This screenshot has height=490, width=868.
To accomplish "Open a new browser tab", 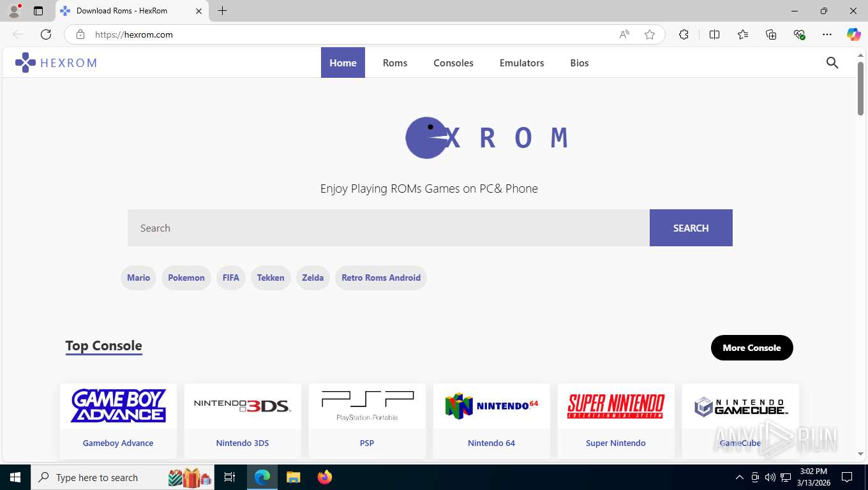I will (x=222, y=11).
